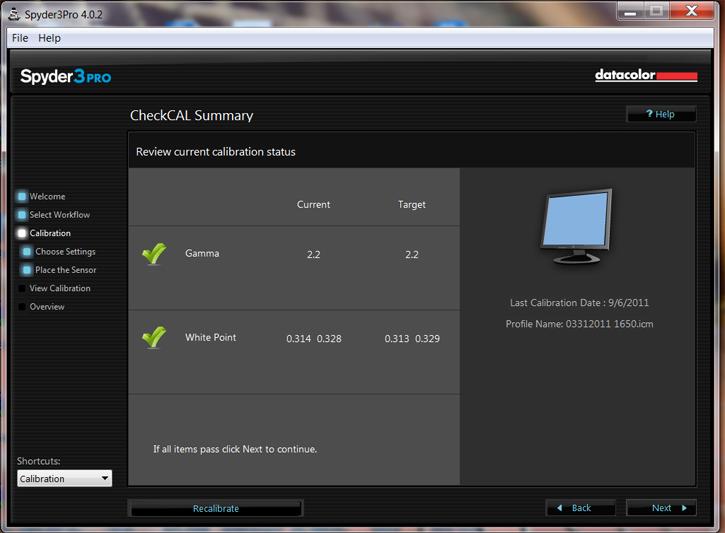Click the Spyder3Pro logo
725x533 pixels.
65,76
